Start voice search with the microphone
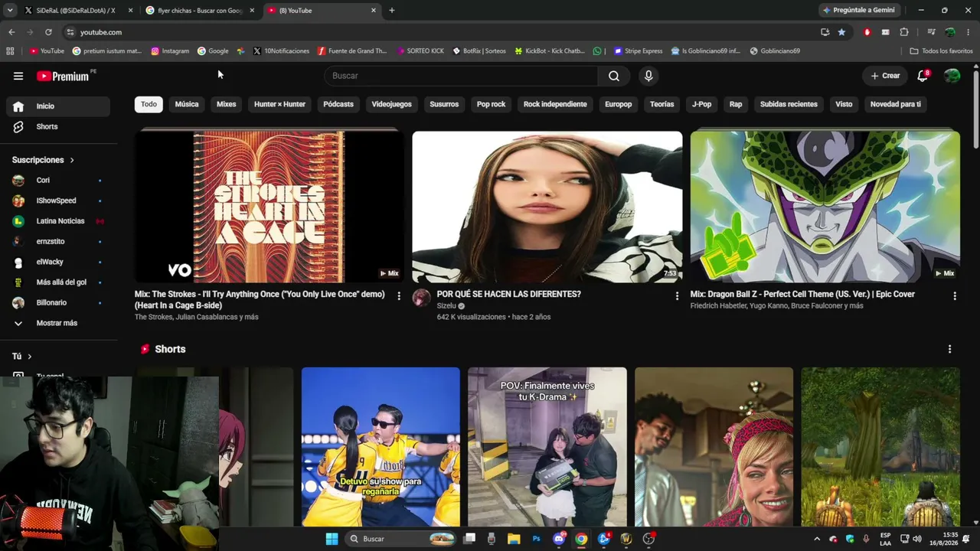This screenshot has width=980, height=551. (x=648, y=76)
